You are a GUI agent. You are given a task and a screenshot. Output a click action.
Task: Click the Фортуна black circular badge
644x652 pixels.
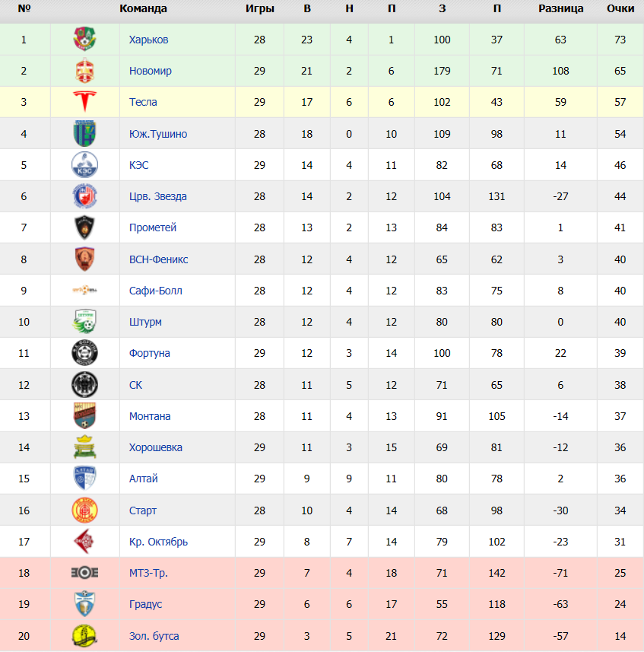84,352
